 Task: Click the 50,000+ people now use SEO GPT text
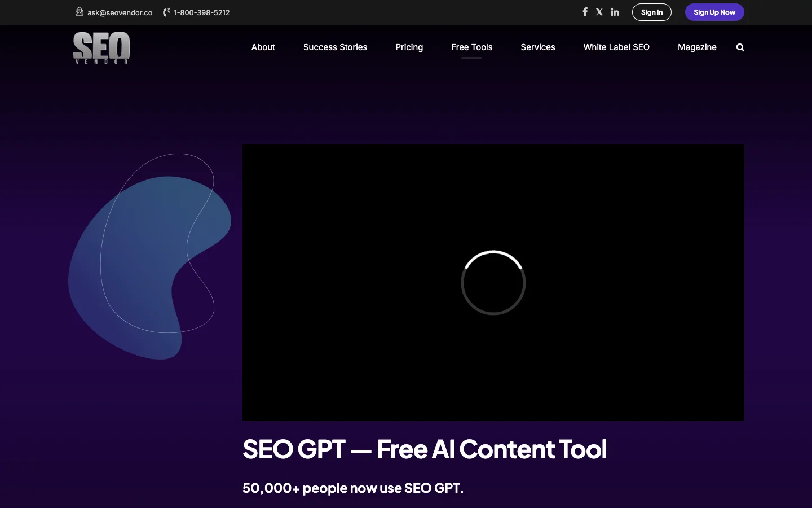tap(353, 488)
